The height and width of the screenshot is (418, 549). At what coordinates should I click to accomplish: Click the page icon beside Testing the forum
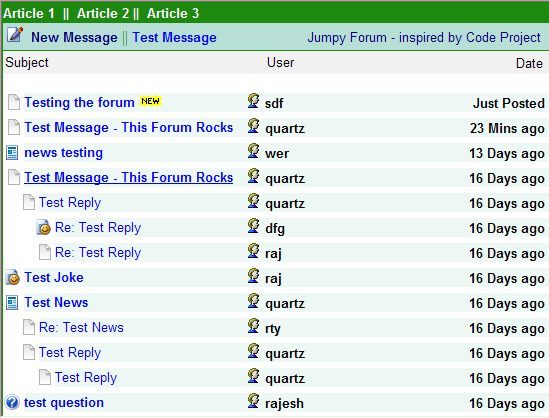pyautogui.click(x=14, y=102)
